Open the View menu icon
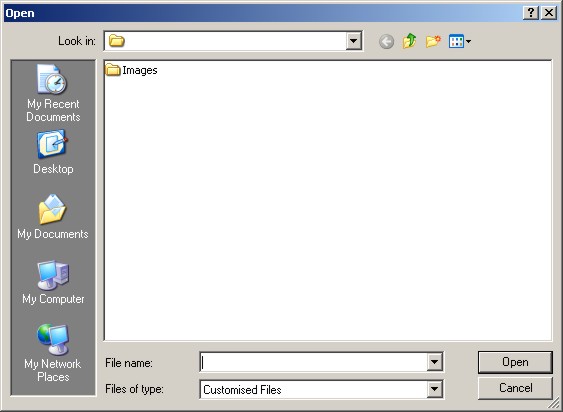Image resolution: width=563 pixels, height=412 pixels. 456,42
